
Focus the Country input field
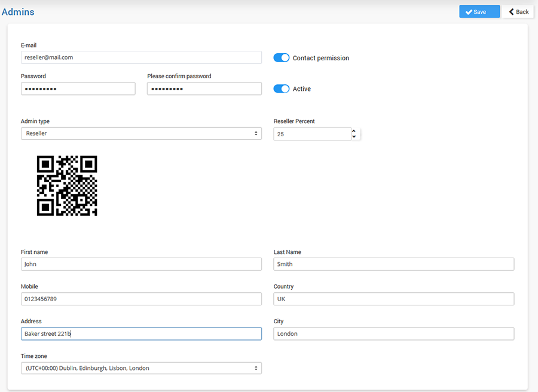pyautogui.click(x=393, y=299)
